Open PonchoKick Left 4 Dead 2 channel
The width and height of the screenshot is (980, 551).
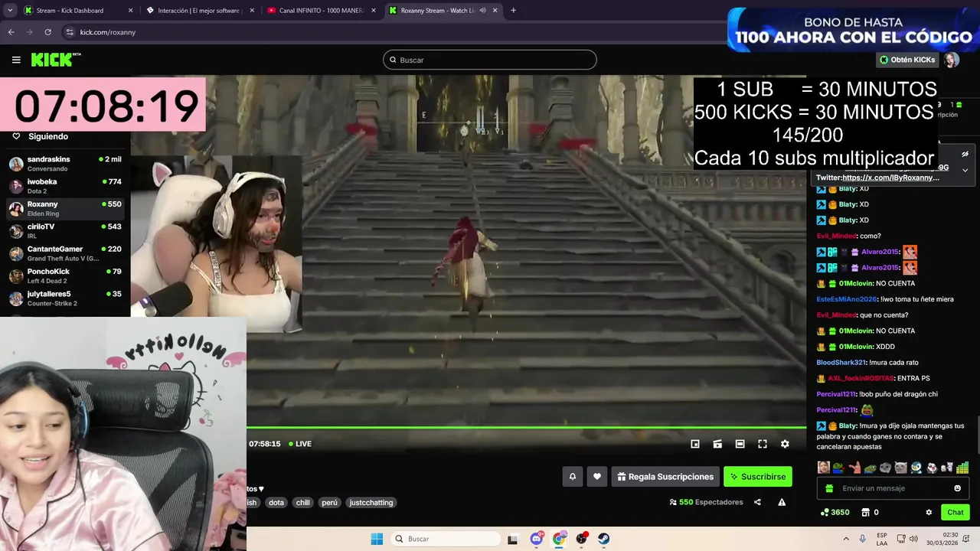[65, 275]
